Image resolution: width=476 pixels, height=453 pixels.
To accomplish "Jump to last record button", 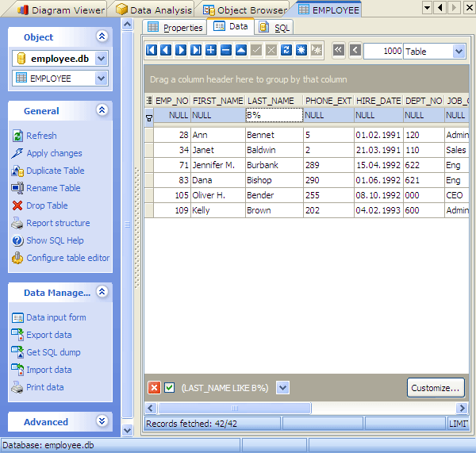I will point(196,50).
